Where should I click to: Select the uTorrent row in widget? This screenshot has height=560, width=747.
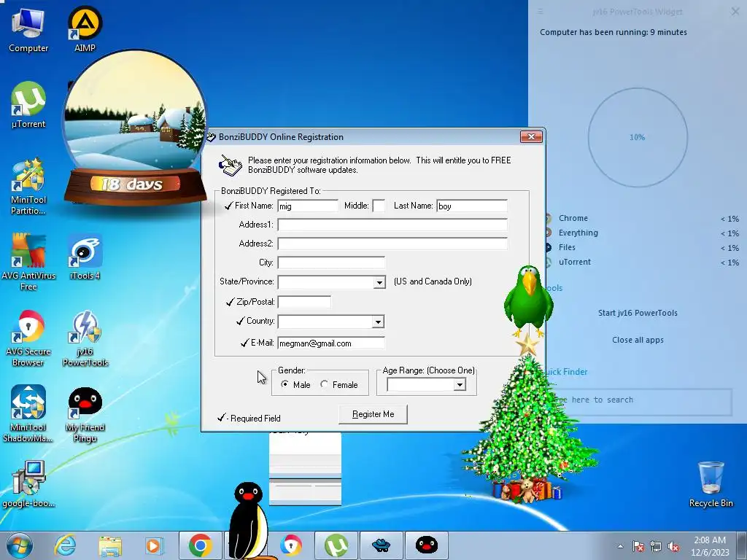[641, 262]
